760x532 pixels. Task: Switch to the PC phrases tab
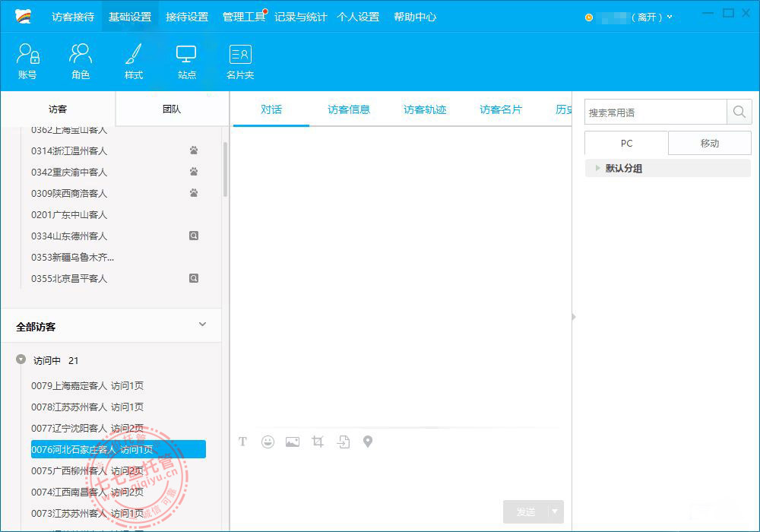(626, 143)
